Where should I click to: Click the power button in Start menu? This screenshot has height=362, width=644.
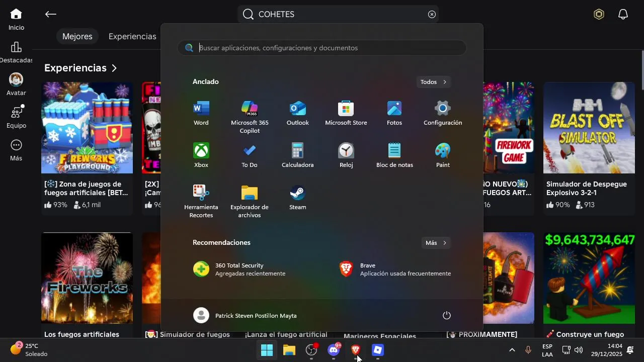(446, 315)
